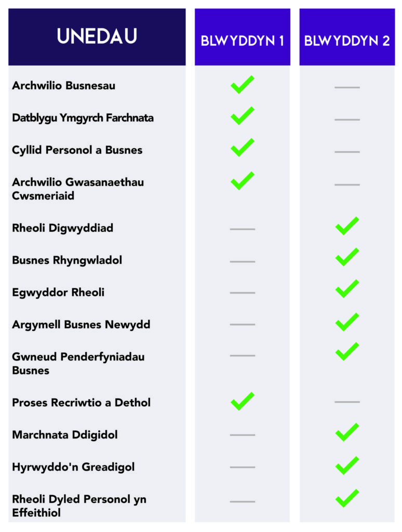Click the Gwneud Penderfyniadau Busnes unit name
This screenshot has height=532, width=402.
78,364
